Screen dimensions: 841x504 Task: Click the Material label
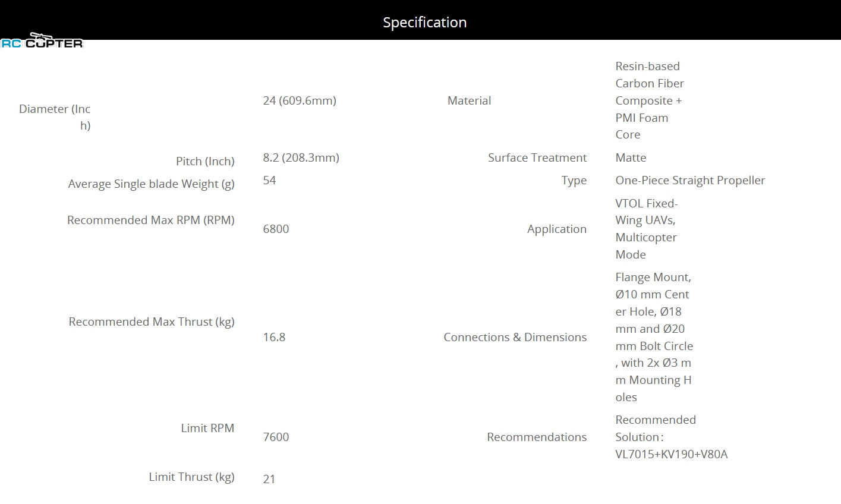[x=469, y=100]
